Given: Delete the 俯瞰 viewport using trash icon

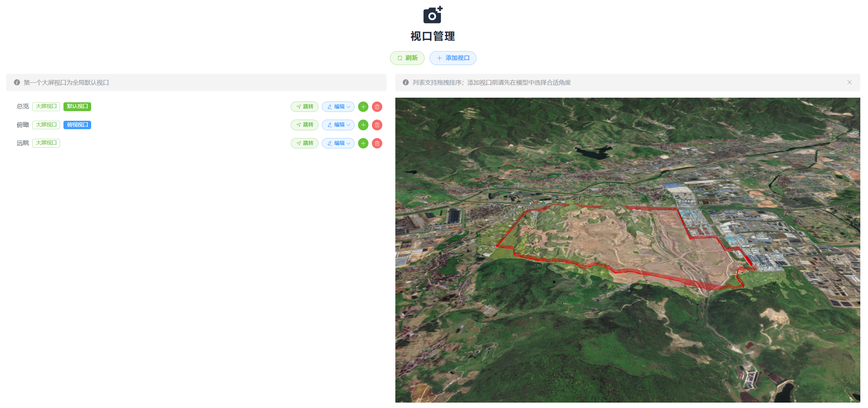Looking at the screenshot, I should coord(377,125).
